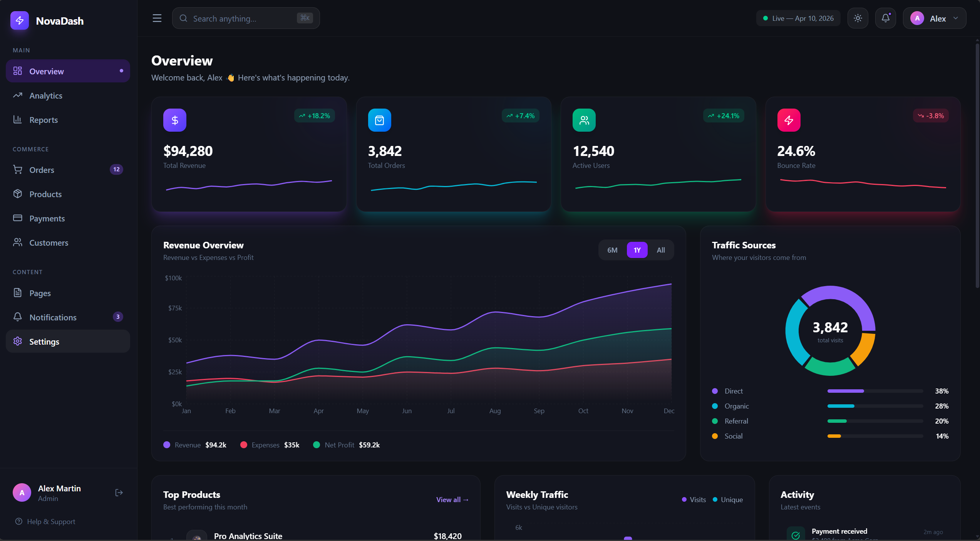Click the Products icon in the sidebar
The height and width of the screenshot is (541, 980).
coord(18,194)
